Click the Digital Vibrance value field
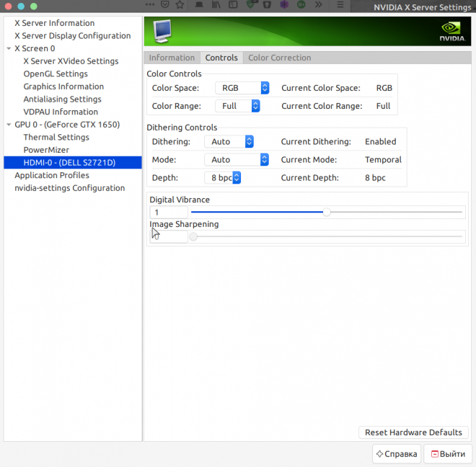Image resolution: width=476 pixels, height=467 pixels. pyautogui.click(x=169, y=213)
